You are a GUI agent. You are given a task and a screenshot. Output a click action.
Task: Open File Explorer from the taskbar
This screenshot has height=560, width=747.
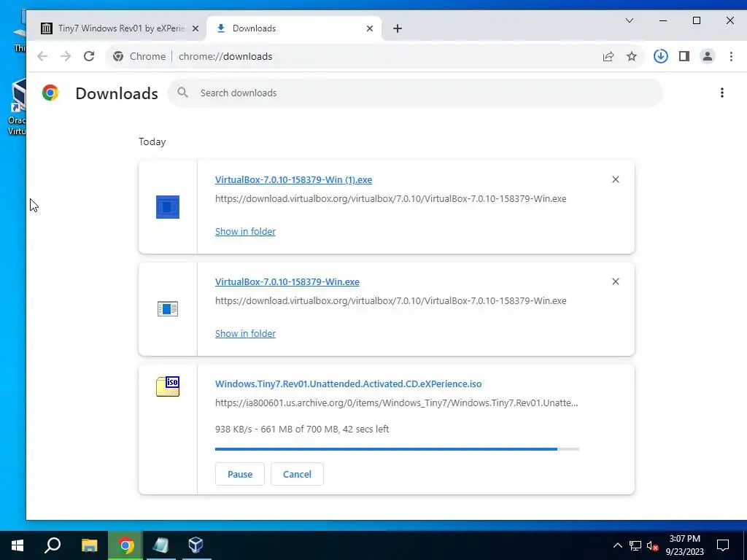(x=89, y=545)
